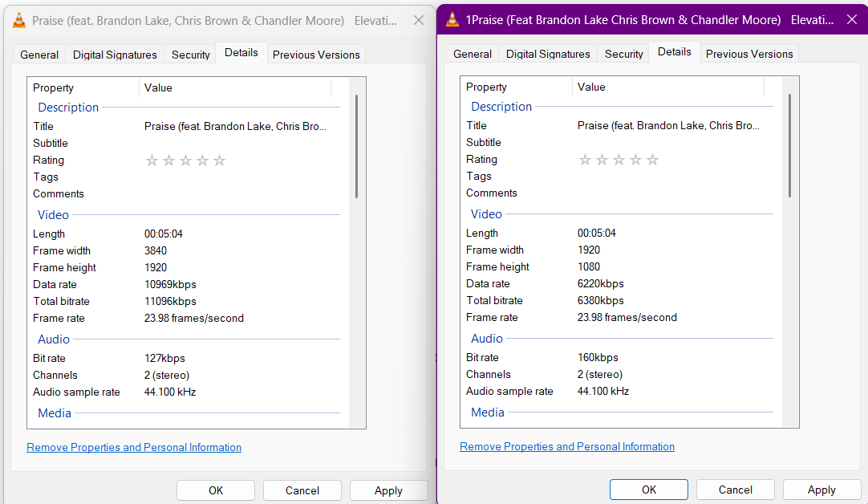This screenshot has height=504, width=868.
Task: Switch to Digital Signatures tab in right window
Action: (548, 54)
